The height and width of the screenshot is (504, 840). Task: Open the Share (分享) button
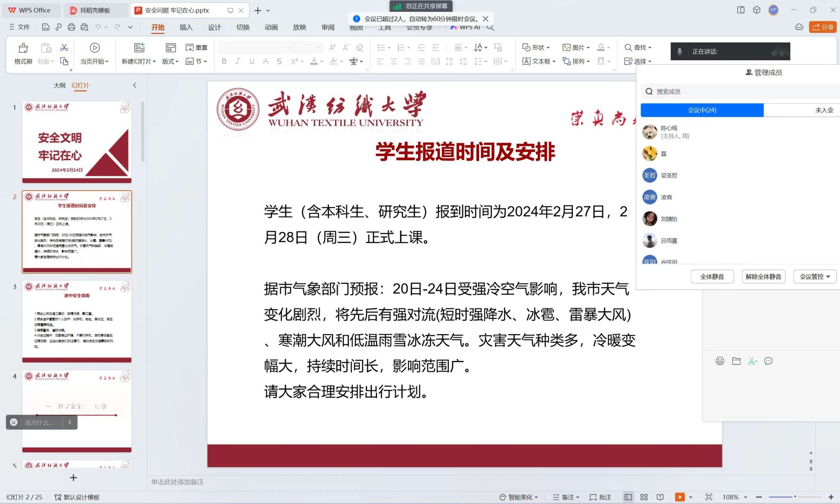click(822, 27)
